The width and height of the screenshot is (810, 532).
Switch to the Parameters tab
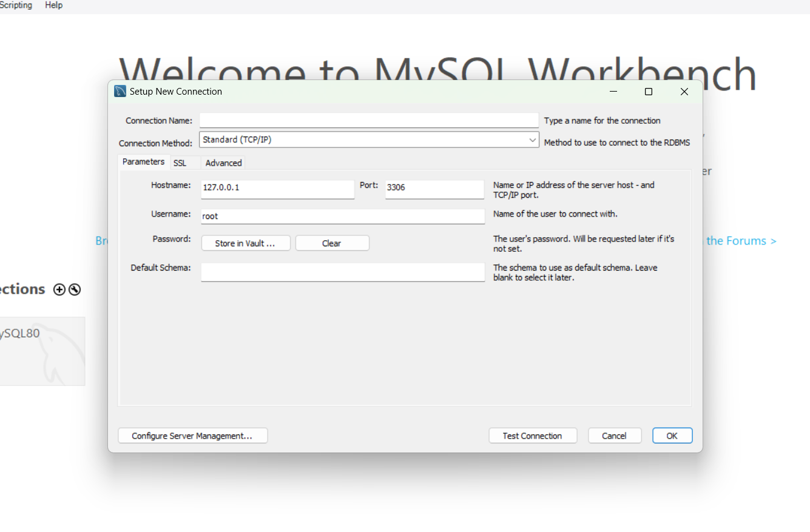(143, 162)
